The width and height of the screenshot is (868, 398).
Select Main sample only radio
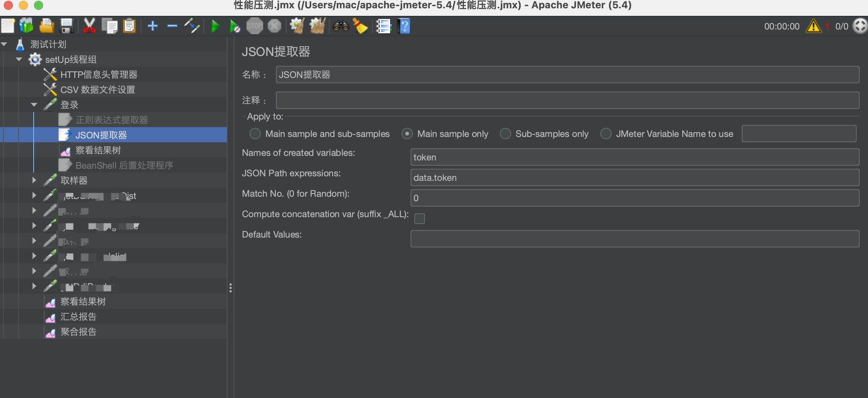point(407,134)
